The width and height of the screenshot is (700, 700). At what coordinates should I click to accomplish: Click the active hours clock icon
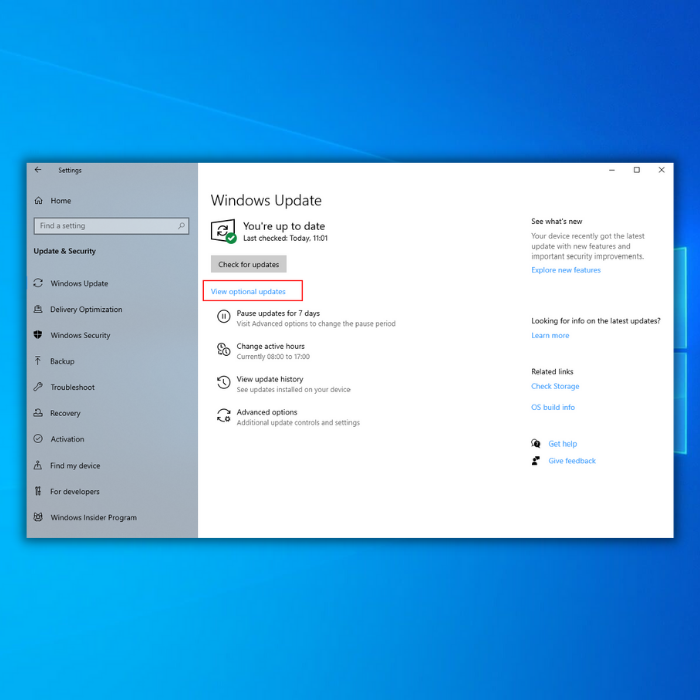click(x=224, y=350)
